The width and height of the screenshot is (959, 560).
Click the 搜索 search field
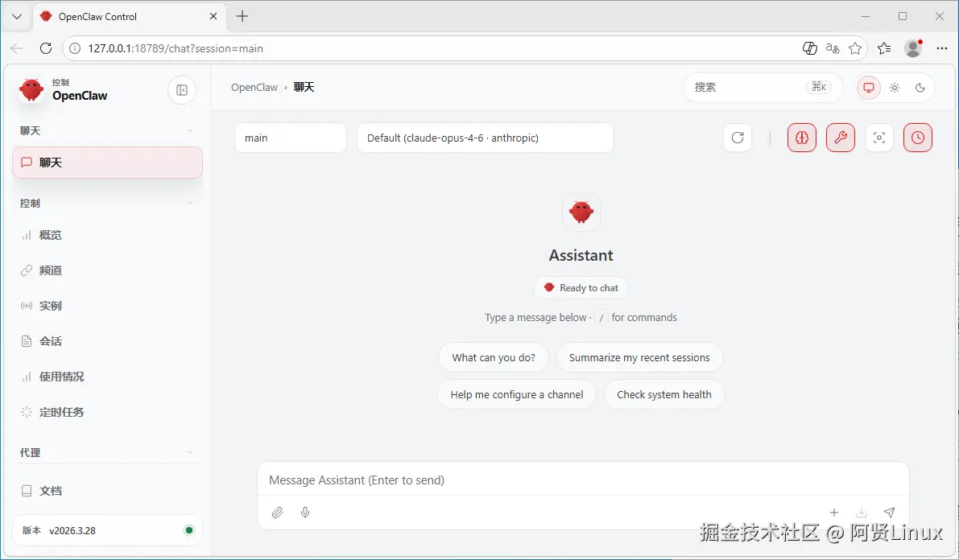pos(763,88)
